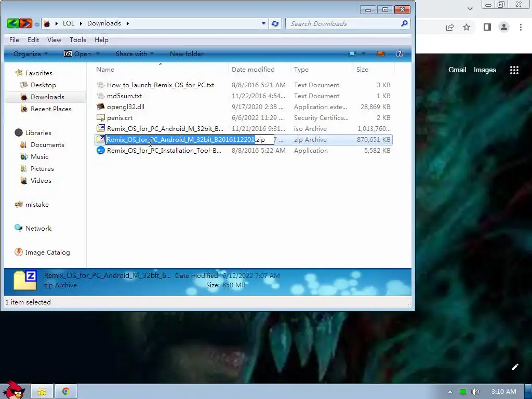Open Chrome's three-dot menu
This screenshot has height=399, width=532.
click(x=521, y=27)
